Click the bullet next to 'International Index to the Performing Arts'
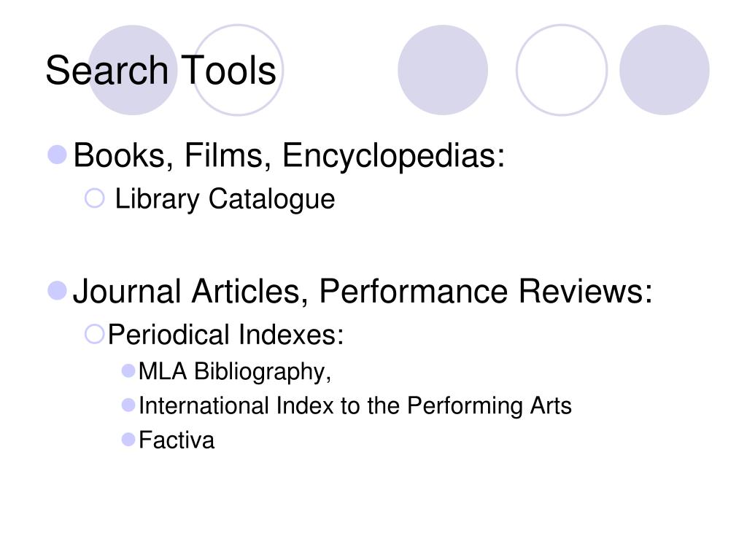The width and height of the screenshot is (747, 560). (x=128, y=405)
